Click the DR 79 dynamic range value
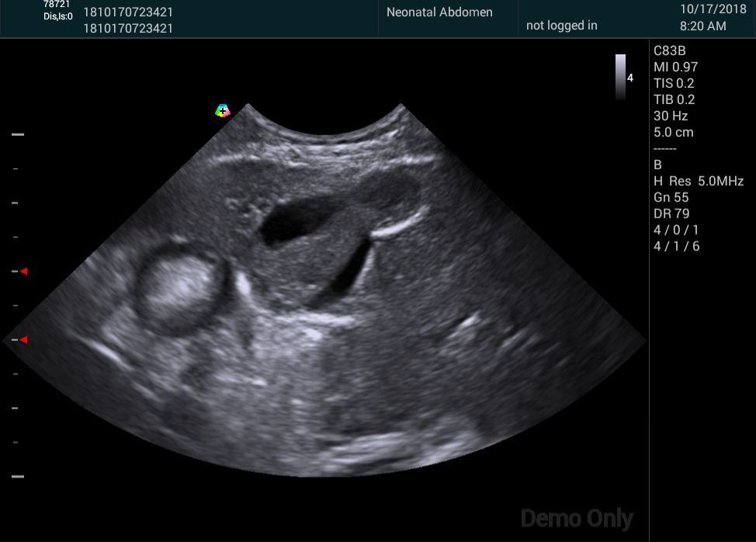 (671, 214)
